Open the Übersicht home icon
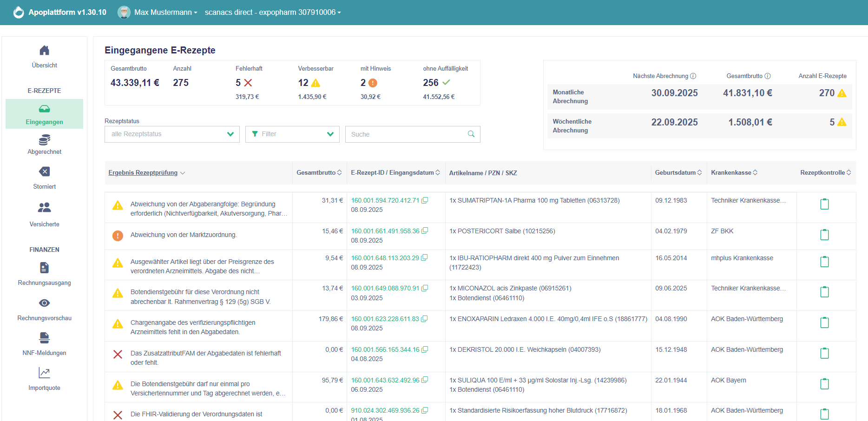This screenshot has width=868, height=421. pyautogui.click(x=44, y=50)
